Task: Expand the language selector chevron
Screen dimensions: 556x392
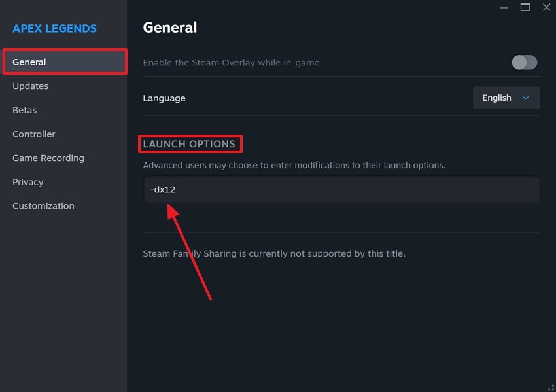Action: click(x=525, y=98)
